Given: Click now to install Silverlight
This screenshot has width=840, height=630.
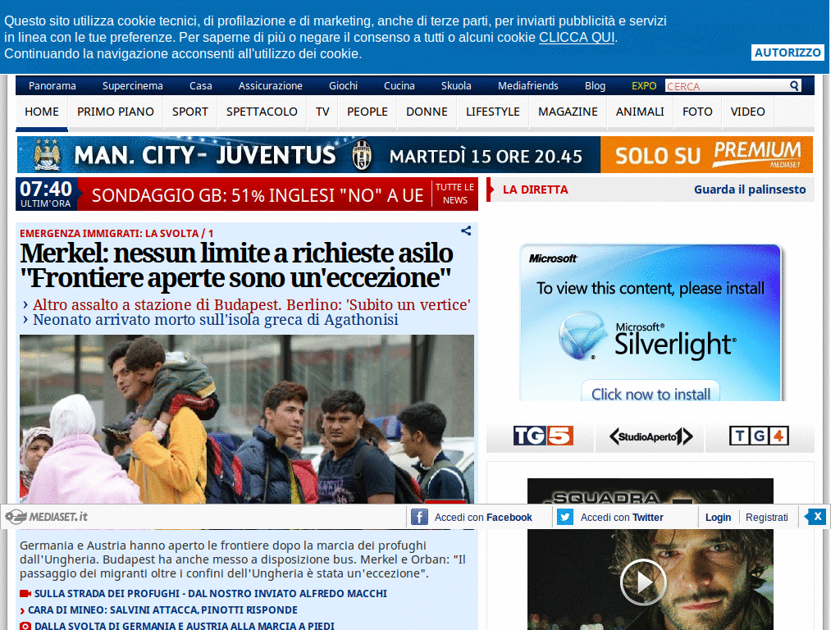Looking at the screenshot, I should [x=651, y=393].
